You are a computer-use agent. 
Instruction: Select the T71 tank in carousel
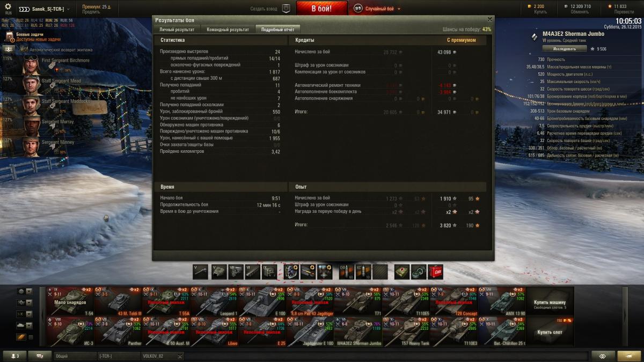tap(358, 301)
